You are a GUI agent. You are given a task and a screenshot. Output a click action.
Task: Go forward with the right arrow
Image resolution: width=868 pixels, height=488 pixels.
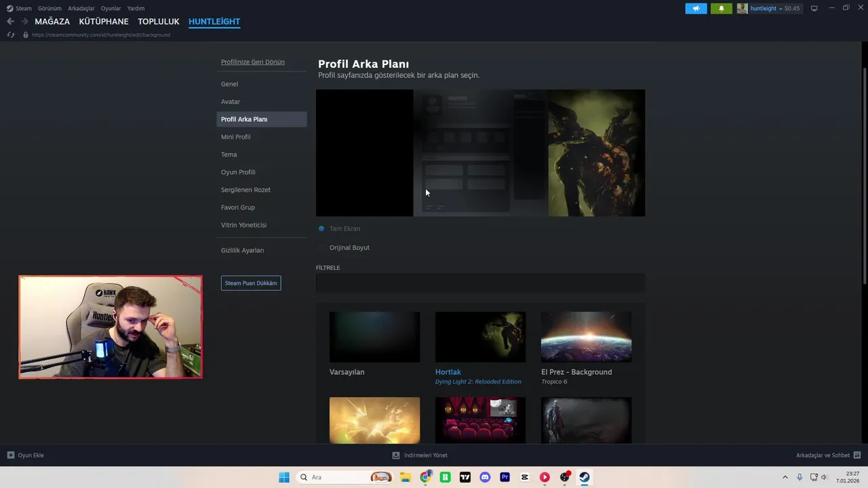[x=24, y=22]
